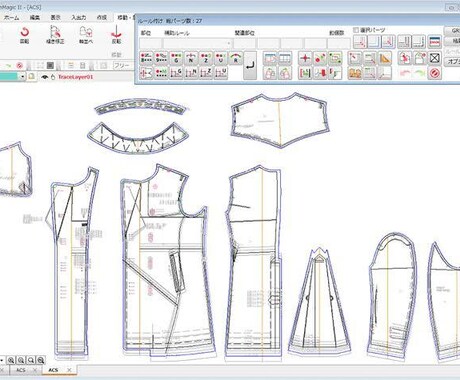Select the thin curved collar pattern piece
This screenshot has height=380, width=460.
tap(141, 107)
